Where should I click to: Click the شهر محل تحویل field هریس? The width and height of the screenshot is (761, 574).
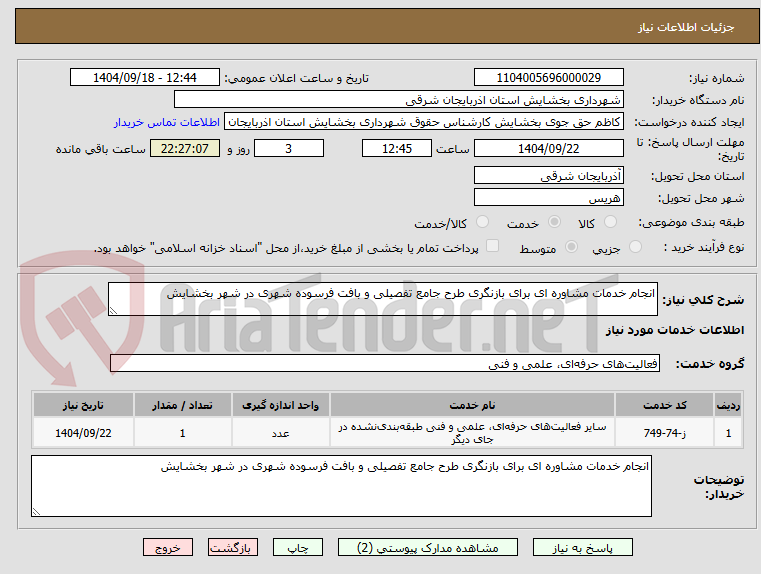coord(548,197)
